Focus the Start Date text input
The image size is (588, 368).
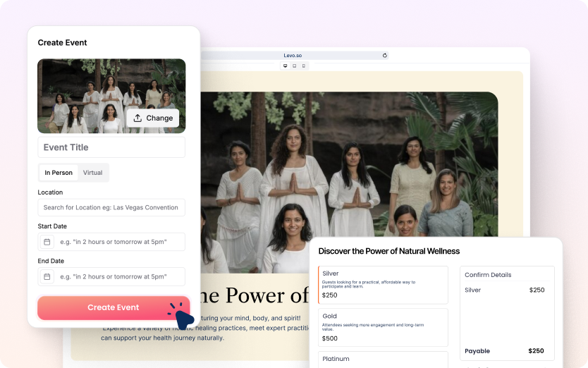point(120,242)
